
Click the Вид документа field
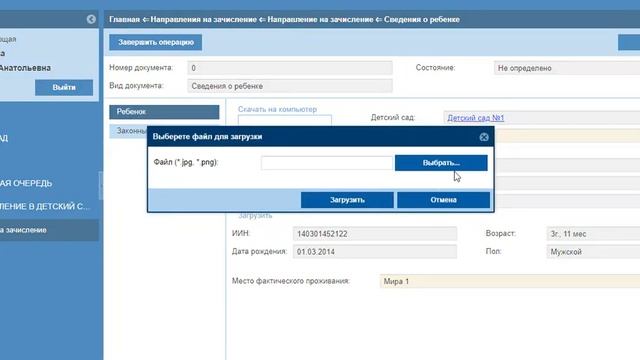[x=290, y=86]
